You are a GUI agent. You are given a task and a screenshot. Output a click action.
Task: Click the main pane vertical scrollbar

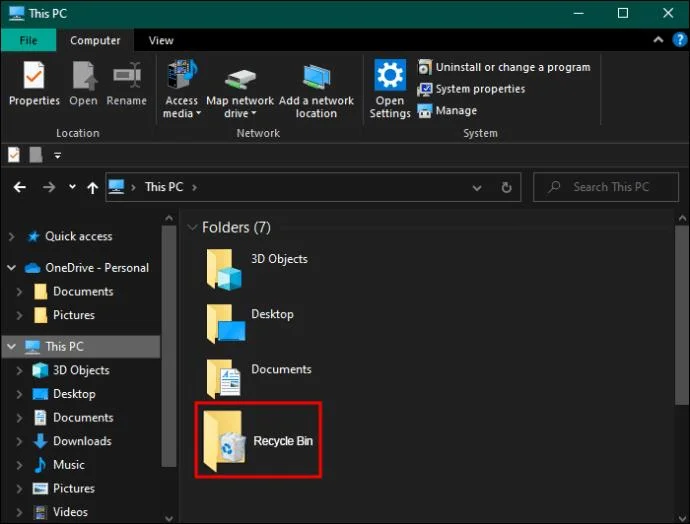click(x=682, y=315)
